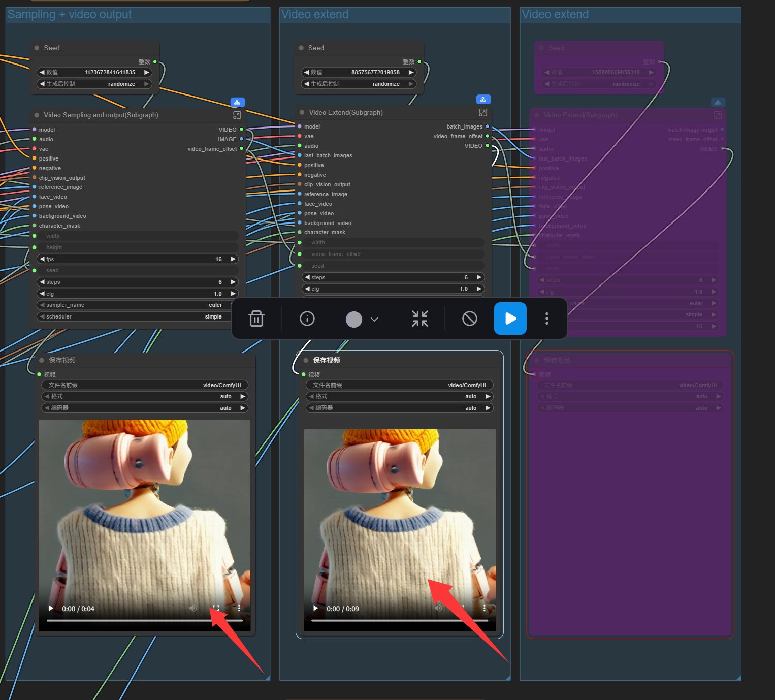
Task: Click the blue subgraph badge above Video Sampling node
Action: point(237,102)
